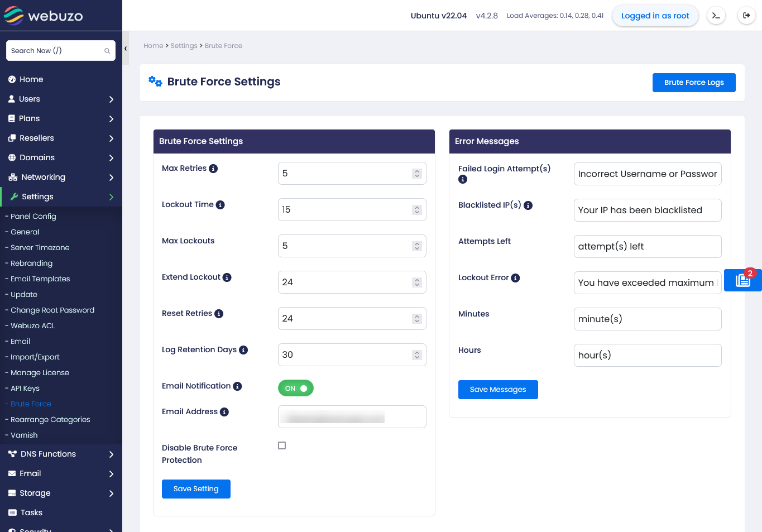Collapse the Settings submenu chevron
The height and width of the screenshot is (532, 762).
111,197
